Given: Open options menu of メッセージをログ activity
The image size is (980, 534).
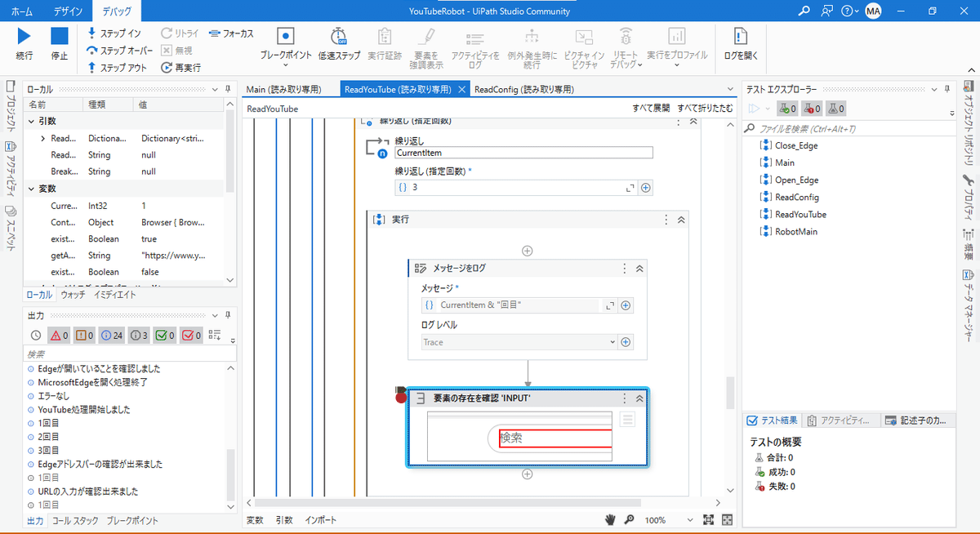Looking at the screenshot, I should tap(625, 268).
